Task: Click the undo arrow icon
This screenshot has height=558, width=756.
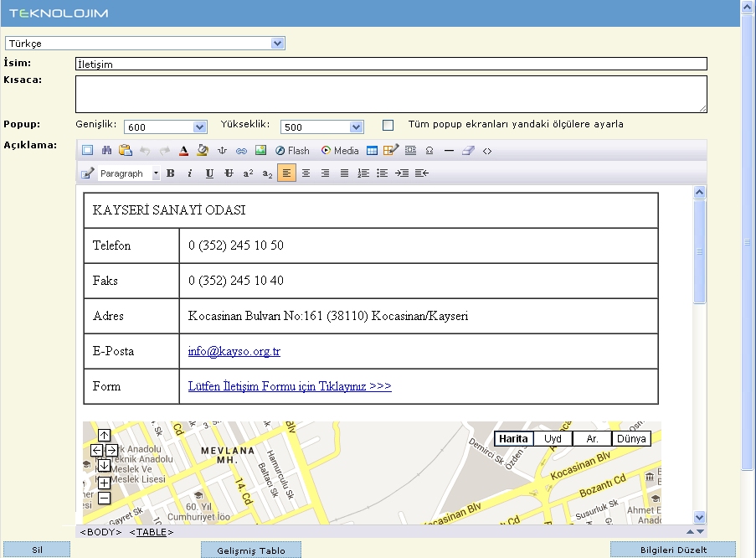Action: click(x=145, y=151)
